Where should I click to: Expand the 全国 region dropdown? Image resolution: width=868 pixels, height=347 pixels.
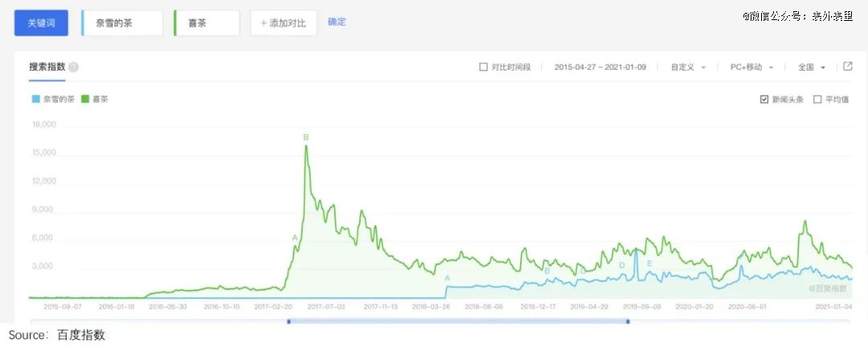pos(812,67)
